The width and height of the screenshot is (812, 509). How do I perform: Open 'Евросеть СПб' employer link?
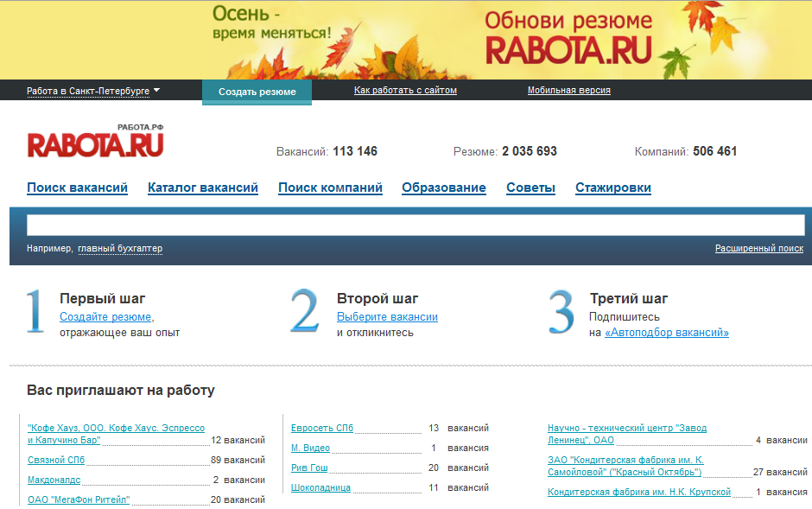(322, 429)
